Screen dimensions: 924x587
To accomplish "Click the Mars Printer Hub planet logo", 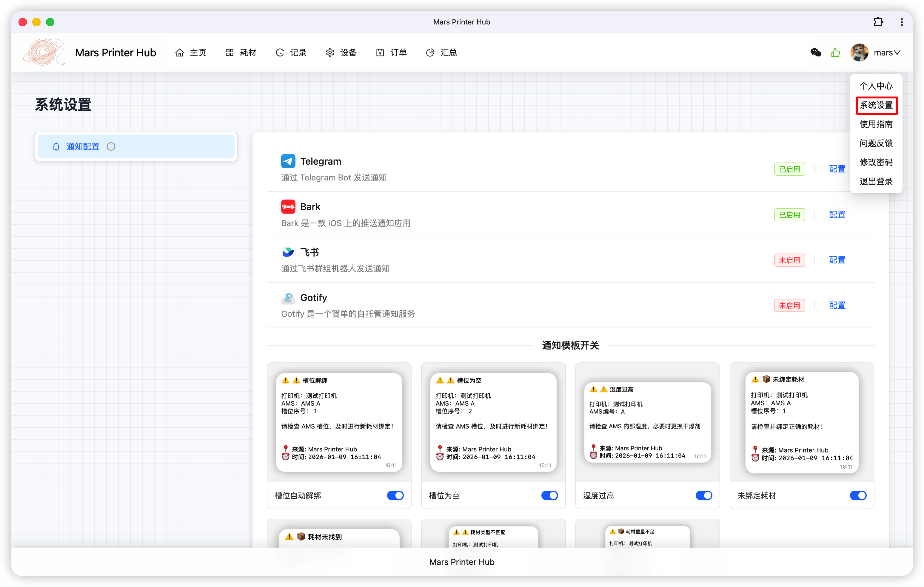I will 43,52.
